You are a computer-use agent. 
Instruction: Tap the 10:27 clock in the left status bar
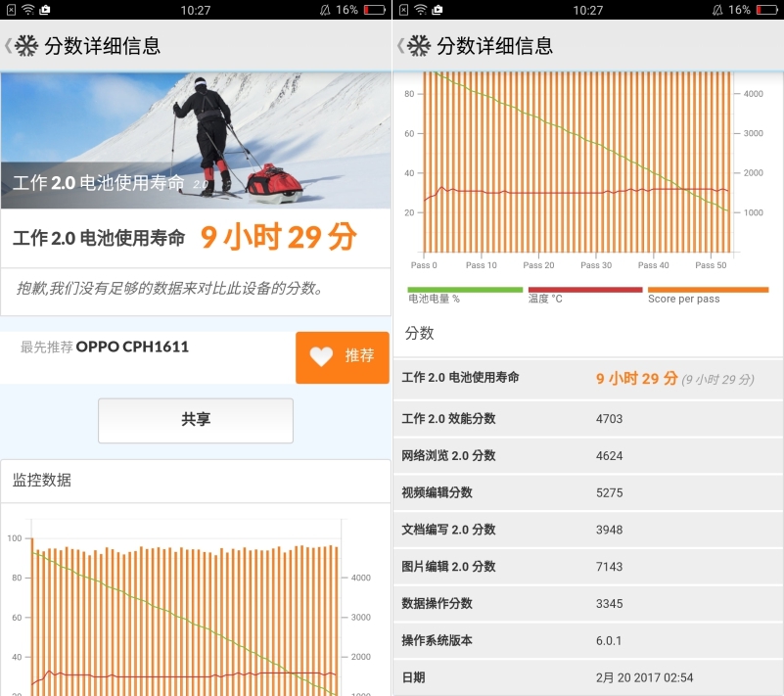click(196, 10)
